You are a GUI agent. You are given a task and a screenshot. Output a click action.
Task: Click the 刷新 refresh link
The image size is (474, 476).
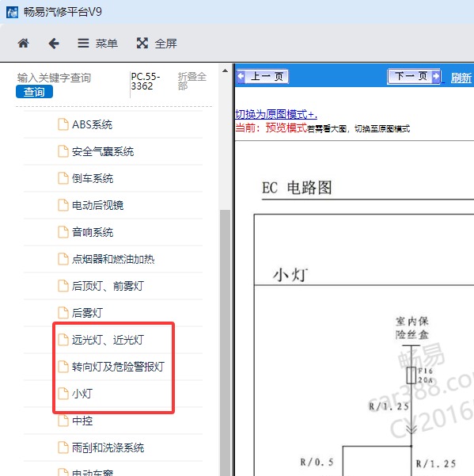point(461,78)
